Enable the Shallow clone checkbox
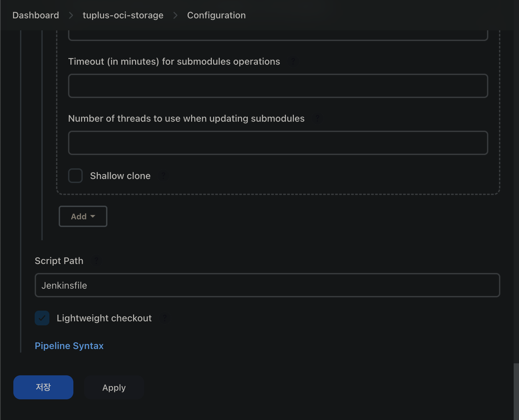The image size is (519, 420). tap(75, 176)
